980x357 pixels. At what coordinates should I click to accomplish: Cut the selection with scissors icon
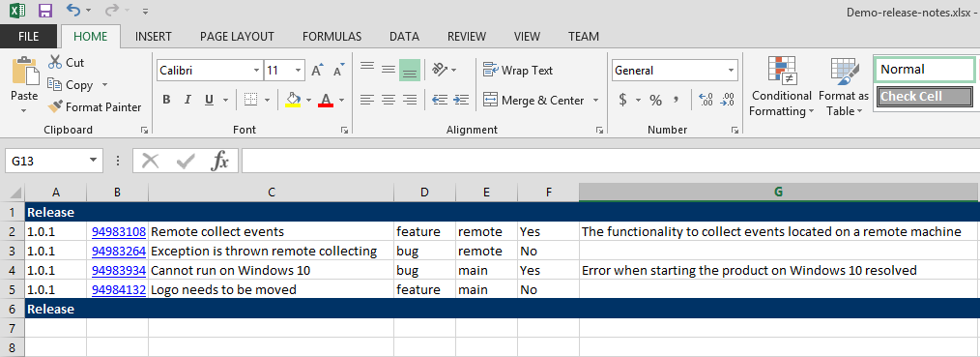(67, 63)
